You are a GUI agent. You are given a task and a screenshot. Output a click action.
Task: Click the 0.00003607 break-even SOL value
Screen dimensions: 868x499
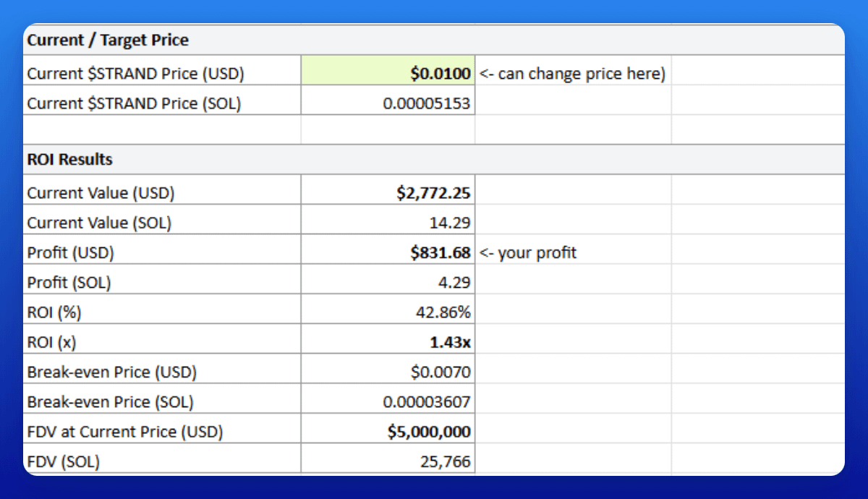[x=427, y=402]
